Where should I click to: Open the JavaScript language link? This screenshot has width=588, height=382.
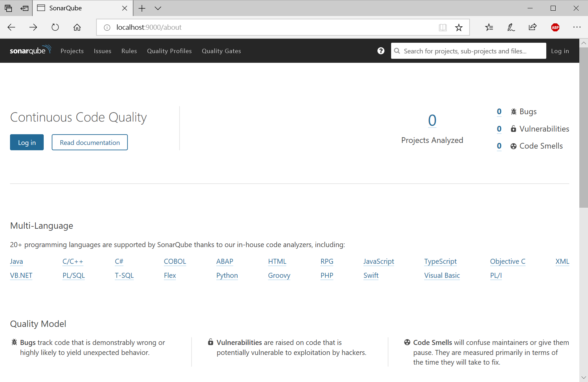(379, 261)
